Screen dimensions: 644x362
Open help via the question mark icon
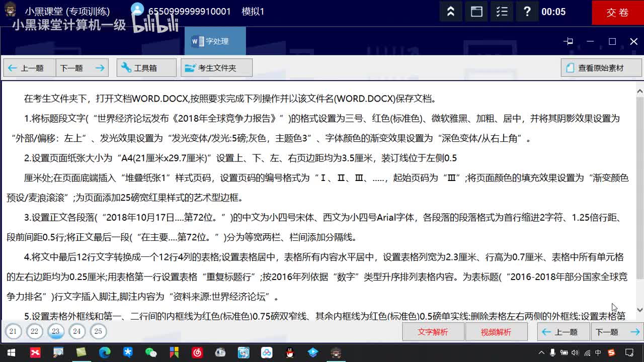point(527,12)
